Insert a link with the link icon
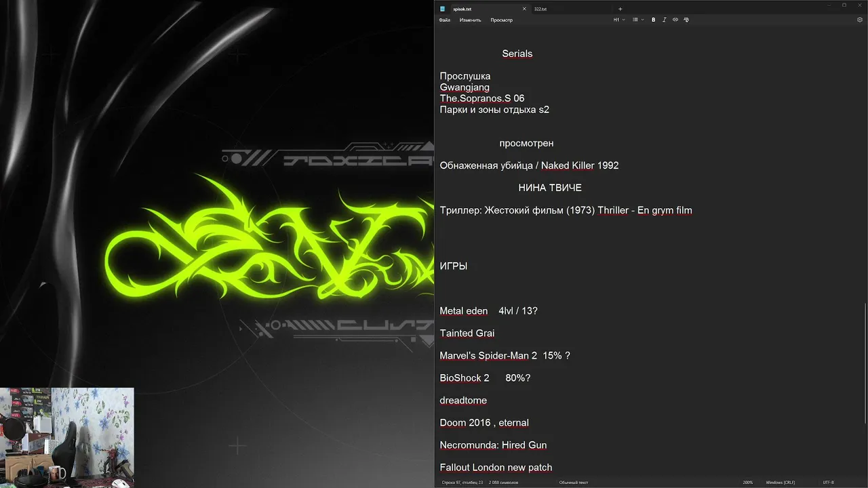The width and height of the screenshot is (868, 488). click(x=675, y=20)
